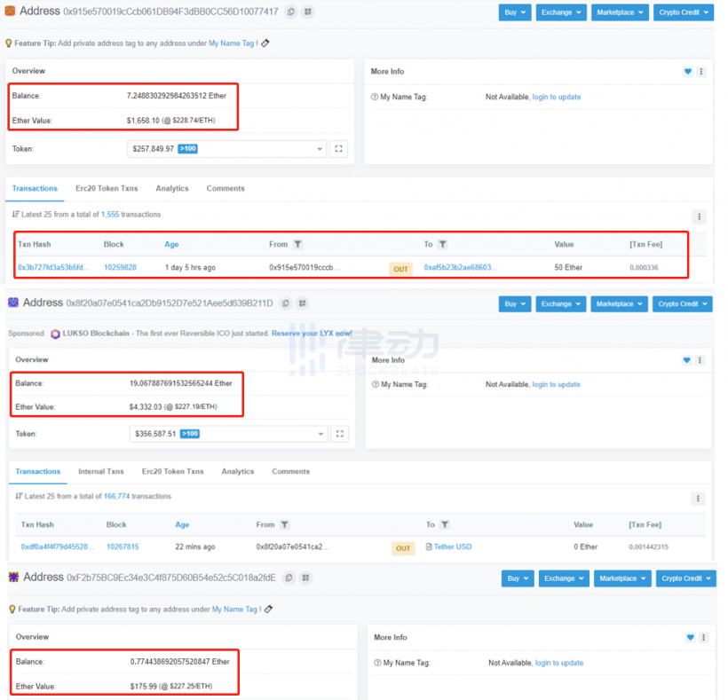Image resolution: width=728 pixels, height=700 pixels.
Task: Open the Analytics tab of the first address
Action: [x=172, y=188]
